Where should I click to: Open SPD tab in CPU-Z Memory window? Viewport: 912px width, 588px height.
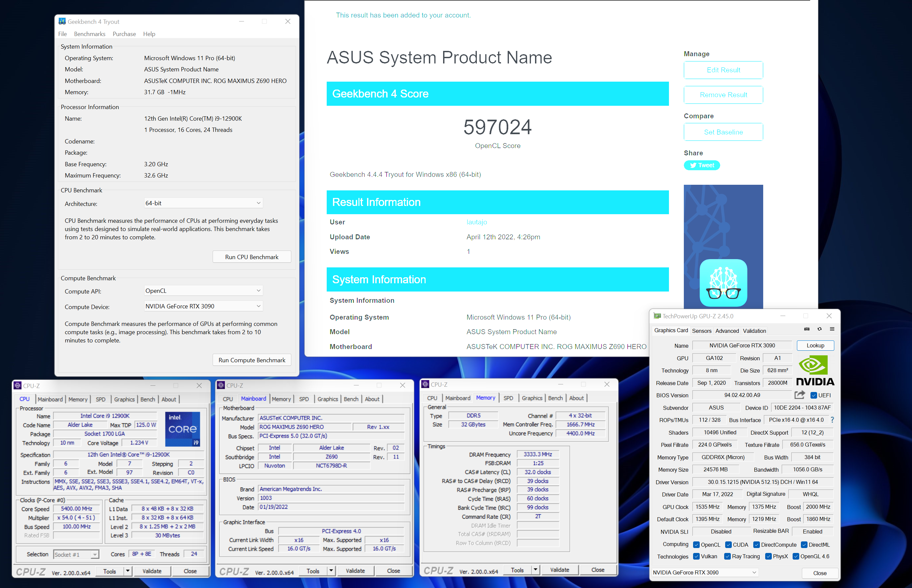click(508, 398)
